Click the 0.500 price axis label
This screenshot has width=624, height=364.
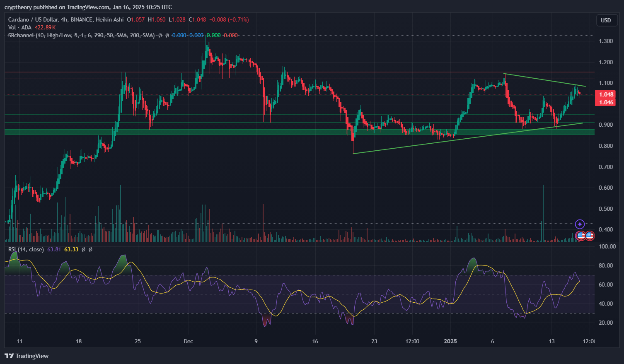(x=606, y=209)
